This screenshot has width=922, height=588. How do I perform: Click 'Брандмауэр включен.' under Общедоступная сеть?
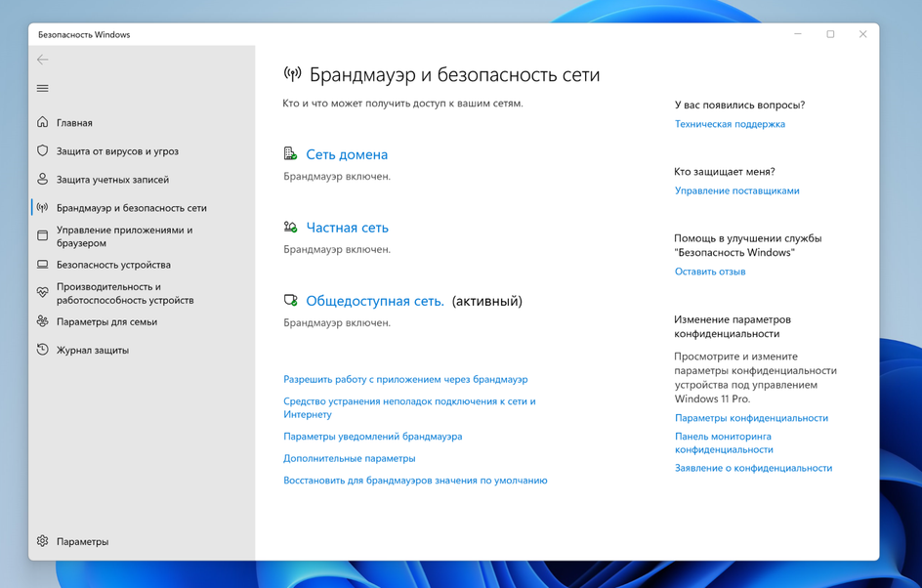[337, 322]
